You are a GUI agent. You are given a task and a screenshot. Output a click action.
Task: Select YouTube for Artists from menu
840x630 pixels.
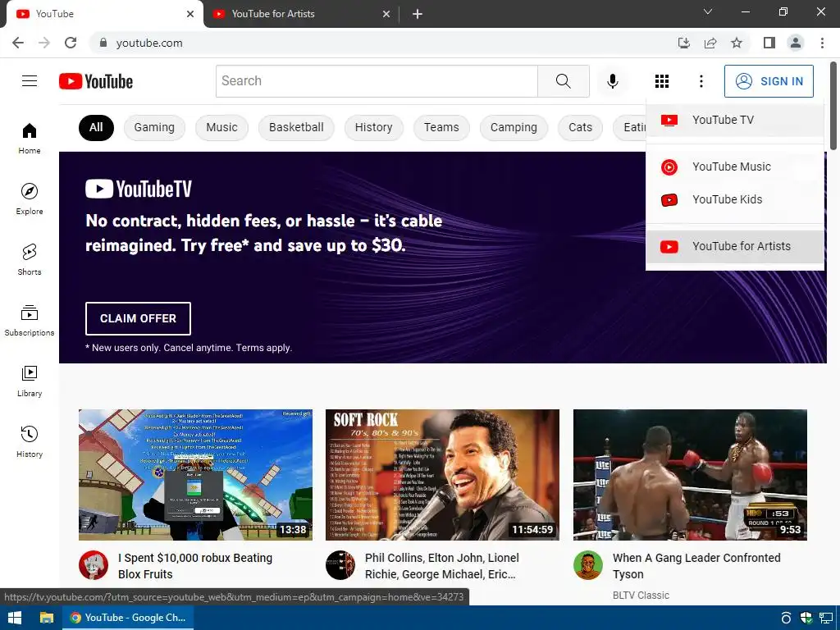(x=734, y=246)
